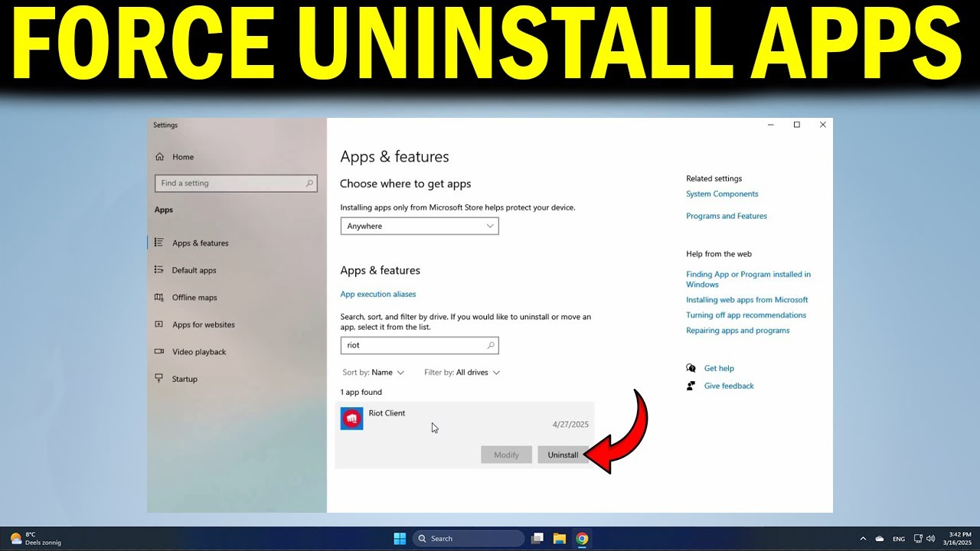The width and height of the screenshot is (980, 551).
Task: Open the clock showing 3:42 PM
Action: [x=958, y=538]
